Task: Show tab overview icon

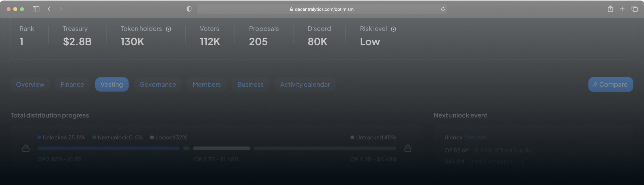Action: coord(634,9)
